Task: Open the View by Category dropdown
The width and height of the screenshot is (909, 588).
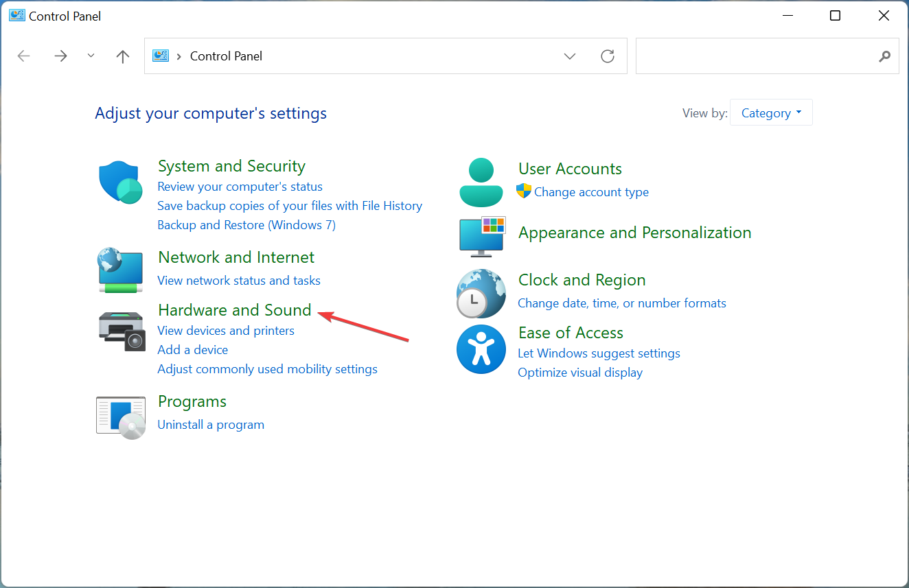Action: [771, 113]
